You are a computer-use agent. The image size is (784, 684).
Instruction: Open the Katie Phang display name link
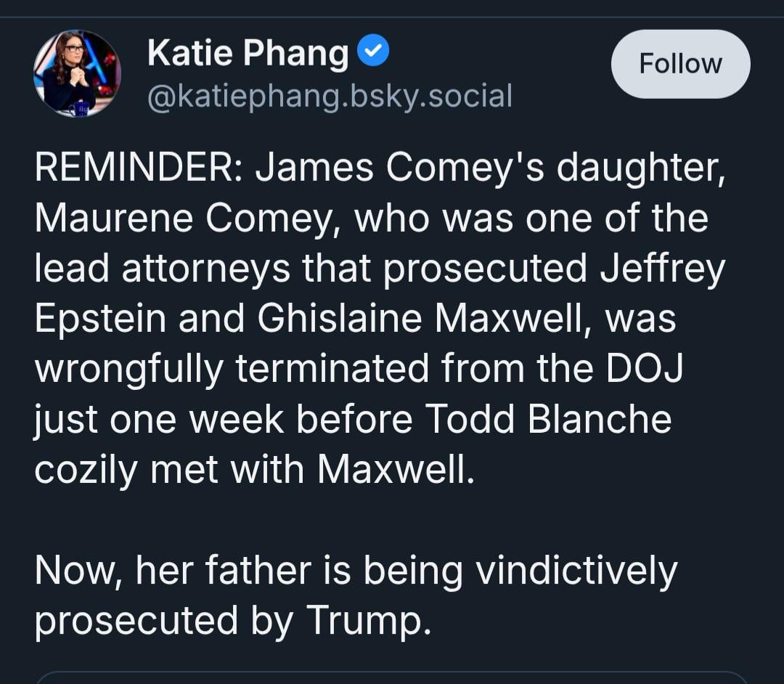[248, 53]
